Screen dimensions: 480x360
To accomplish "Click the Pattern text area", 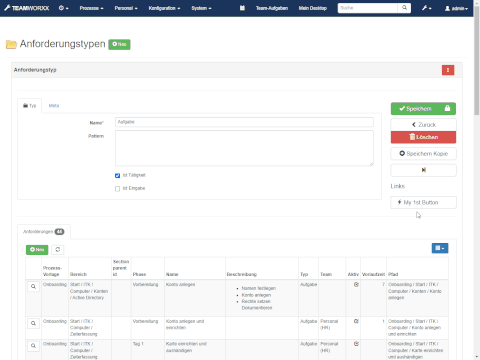I will tap(244, 148).
